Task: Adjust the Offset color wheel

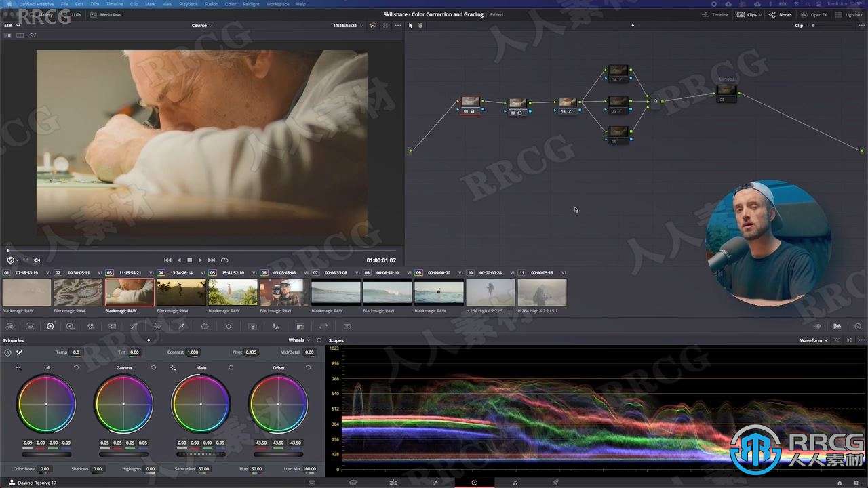Action: click(279, 404)
